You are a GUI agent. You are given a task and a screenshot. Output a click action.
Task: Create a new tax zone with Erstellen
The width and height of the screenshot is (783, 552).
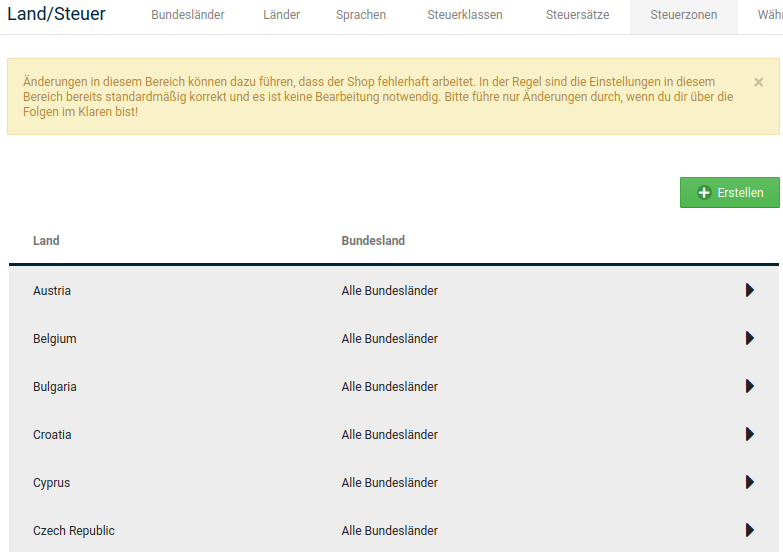click(x=730, y=192)
